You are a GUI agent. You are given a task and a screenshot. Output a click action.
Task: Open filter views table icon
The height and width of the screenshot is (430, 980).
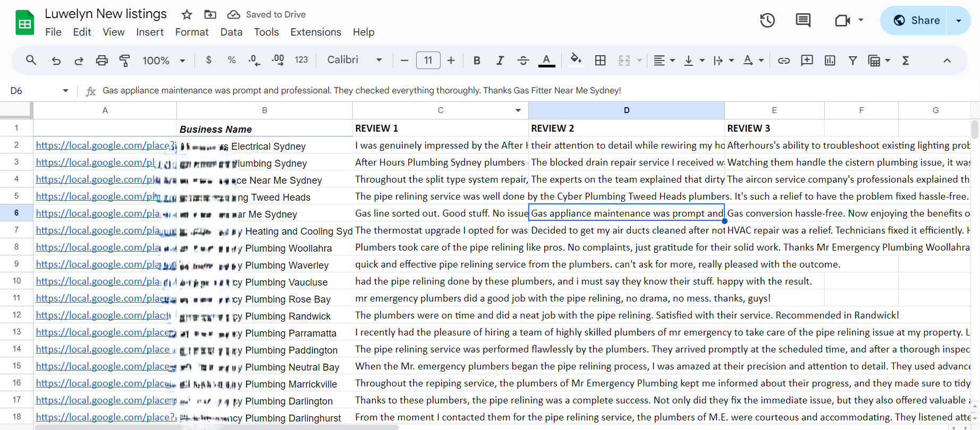tap(874, 61)
